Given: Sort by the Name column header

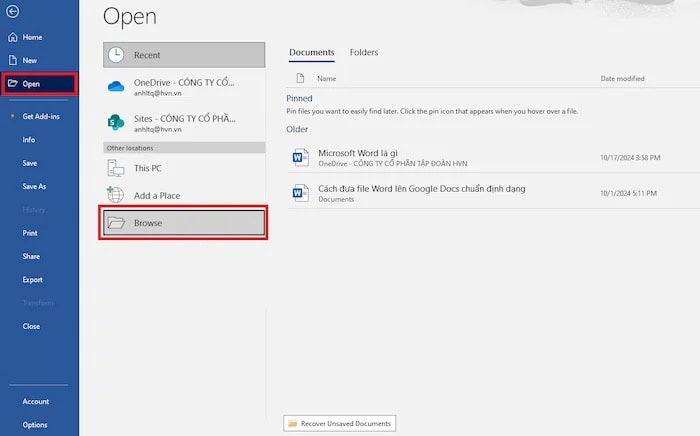Looking at the screenshot, I should 326,79.
